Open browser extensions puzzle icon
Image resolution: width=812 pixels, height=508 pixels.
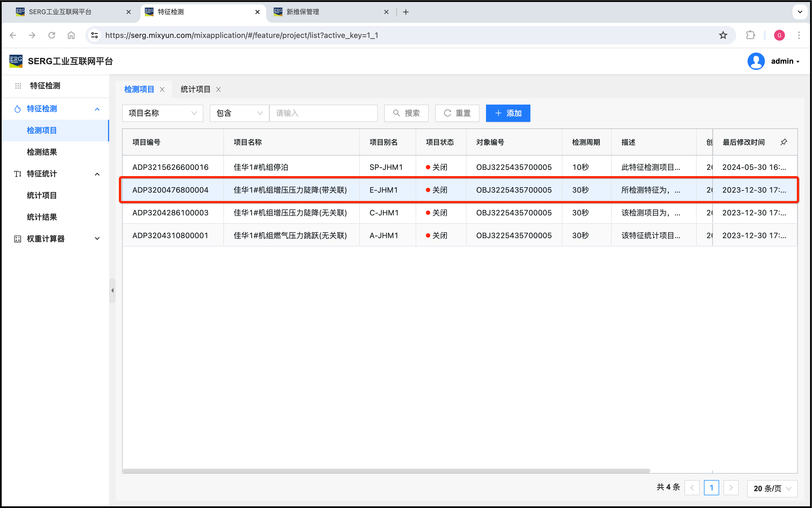point(750,35)
